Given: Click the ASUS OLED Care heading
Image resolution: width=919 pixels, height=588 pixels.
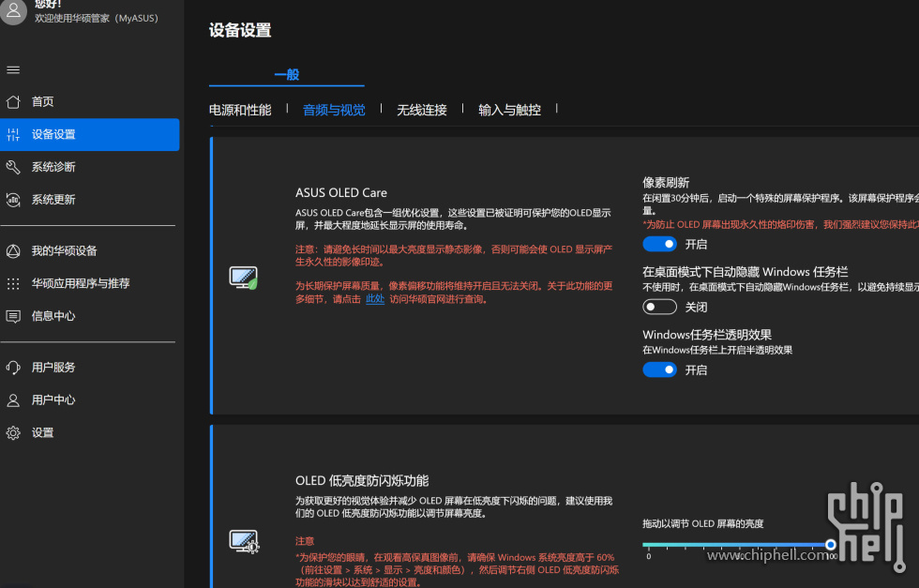Looking at the screenshot, I should [x=341, y=193].
